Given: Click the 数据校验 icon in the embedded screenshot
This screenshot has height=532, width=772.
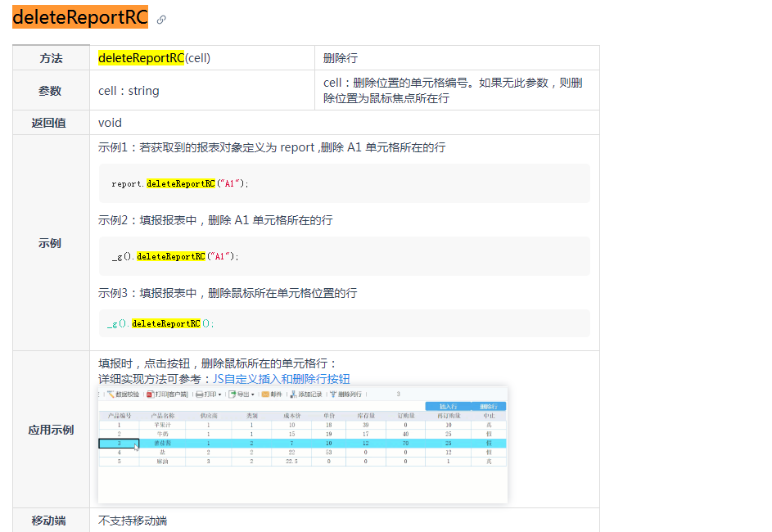Looking at the screenshot, I should coord(111,394).
